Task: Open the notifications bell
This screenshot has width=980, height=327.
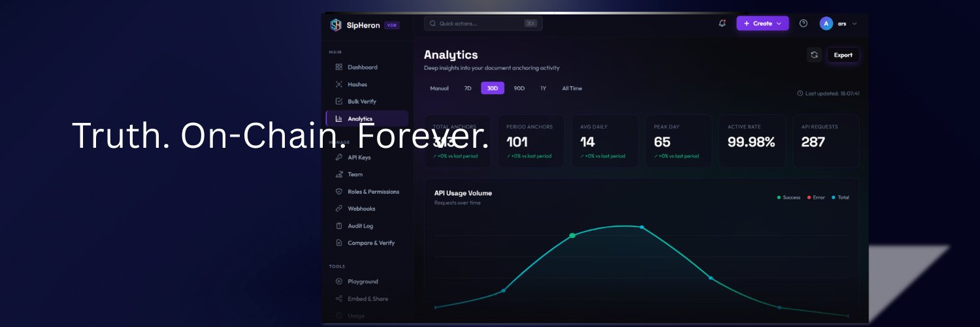Action: point(722,24)
